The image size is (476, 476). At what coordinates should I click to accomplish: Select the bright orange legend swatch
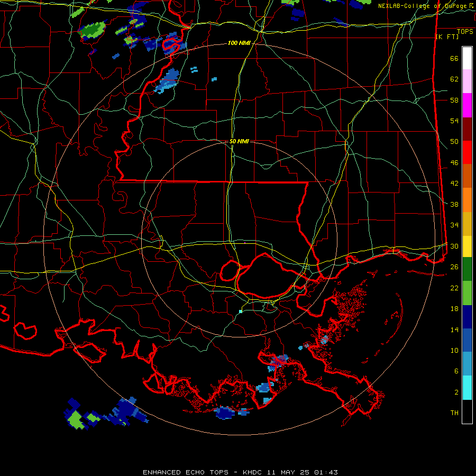[x=467, y=200]
